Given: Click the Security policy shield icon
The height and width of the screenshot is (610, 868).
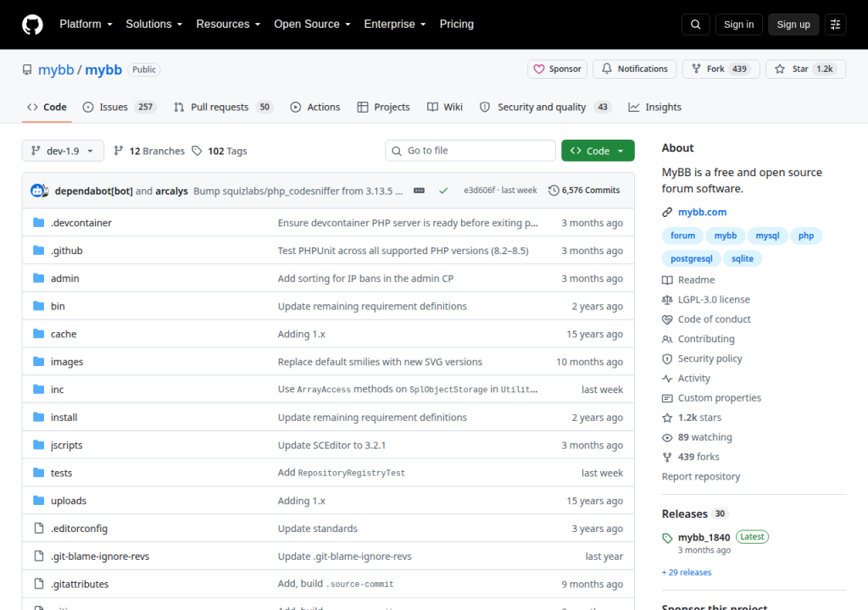Looking at the screenshot, I should (667, 358).
